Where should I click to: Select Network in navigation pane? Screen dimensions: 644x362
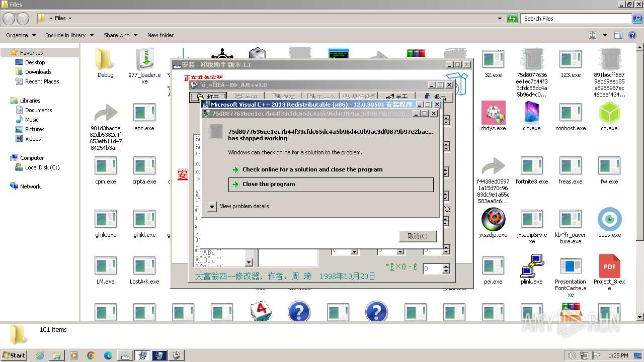30,187
